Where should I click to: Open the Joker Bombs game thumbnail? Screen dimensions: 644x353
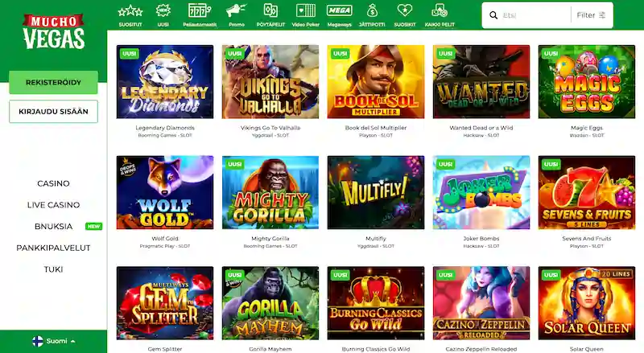click(481, 192)
